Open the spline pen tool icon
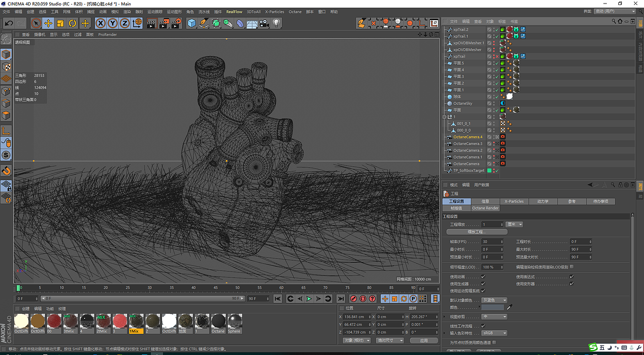 click(x=204, y=23)
